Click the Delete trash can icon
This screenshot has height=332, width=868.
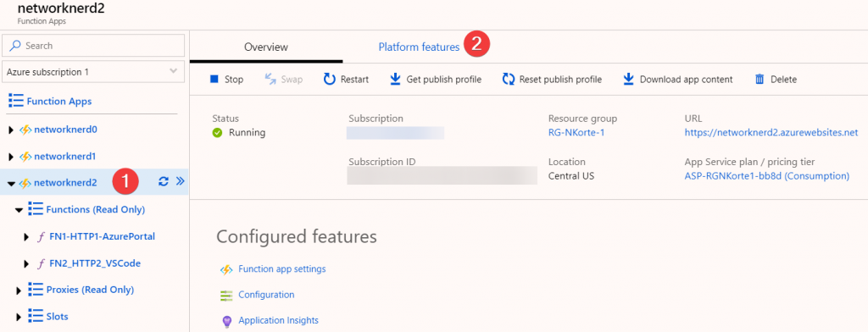pos(759,79)
